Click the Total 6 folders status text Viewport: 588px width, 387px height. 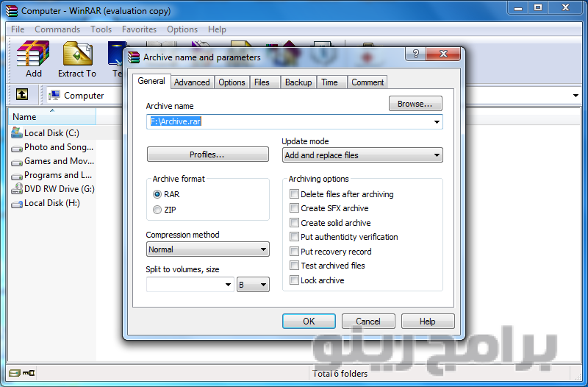340,374
